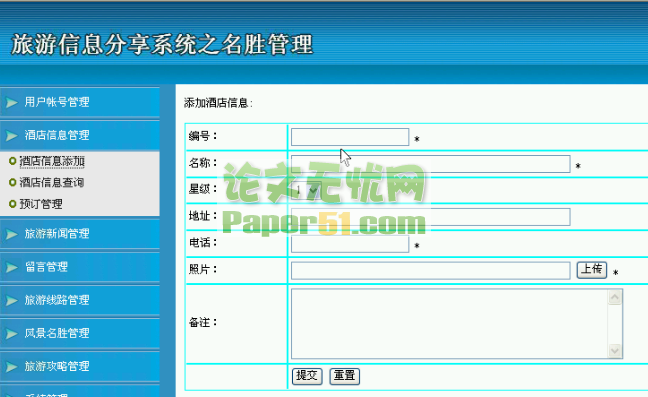Click arrow icon beside 用户帐号管理
This screenshot has height=397, width=648.
(12, 102)
